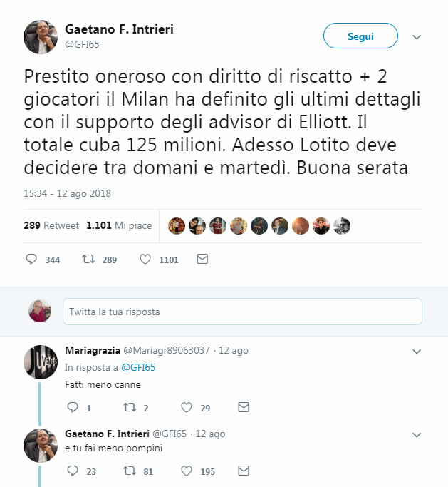Like the main tweet with 1101 likes

[x=145, y=260]
